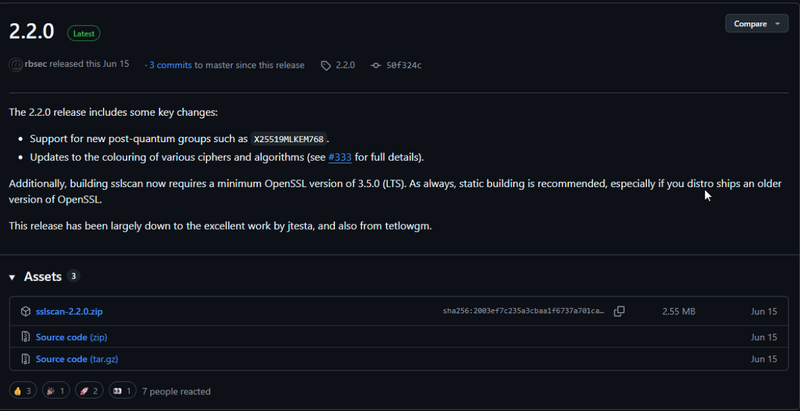Screen dimensions: 800x411
Task: Download sslscan-2.2.0.zip asset
Action: coord(69,311)
